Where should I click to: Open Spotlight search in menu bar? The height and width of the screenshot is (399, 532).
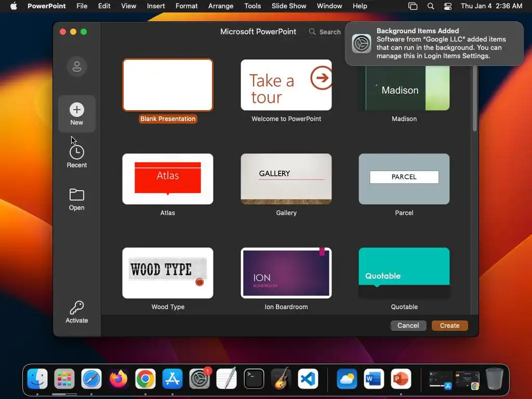point(431,6)
